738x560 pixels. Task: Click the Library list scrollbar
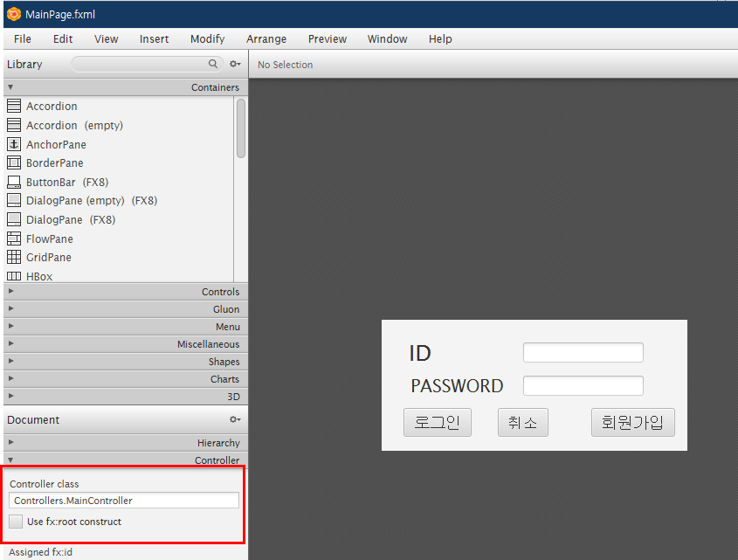241,128
